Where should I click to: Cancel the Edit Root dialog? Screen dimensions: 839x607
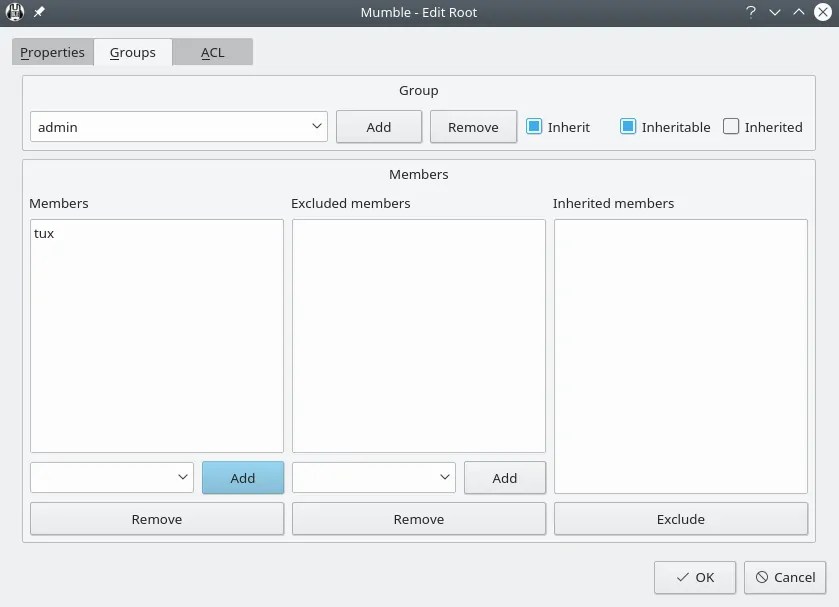tap(784, 577)
